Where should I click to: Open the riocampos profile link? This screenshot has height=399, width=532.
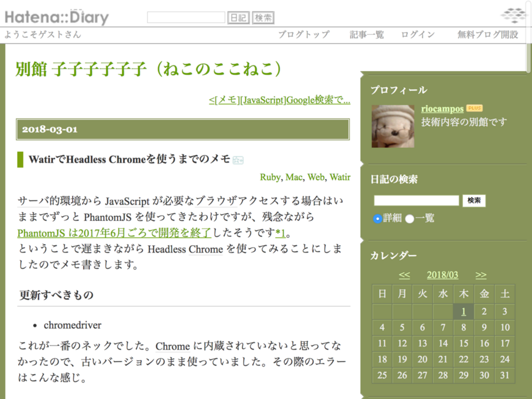(x=442, y=108)
